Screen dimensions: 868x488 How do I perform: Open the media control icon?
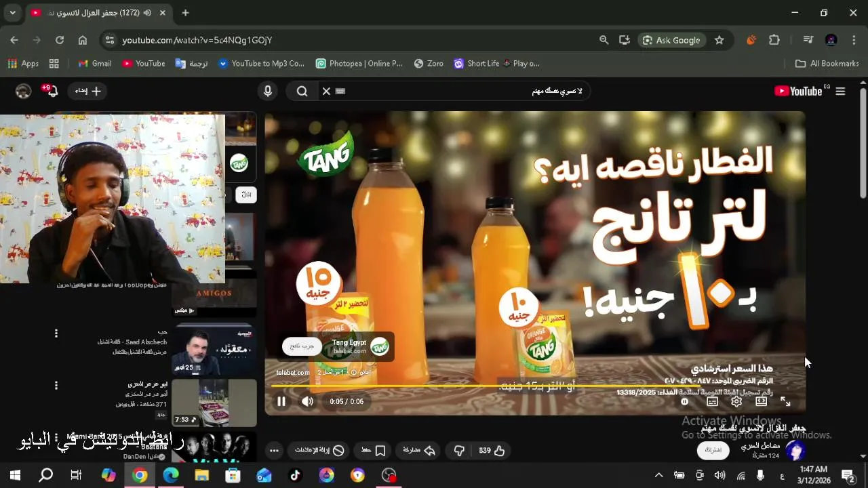[808, 40]
